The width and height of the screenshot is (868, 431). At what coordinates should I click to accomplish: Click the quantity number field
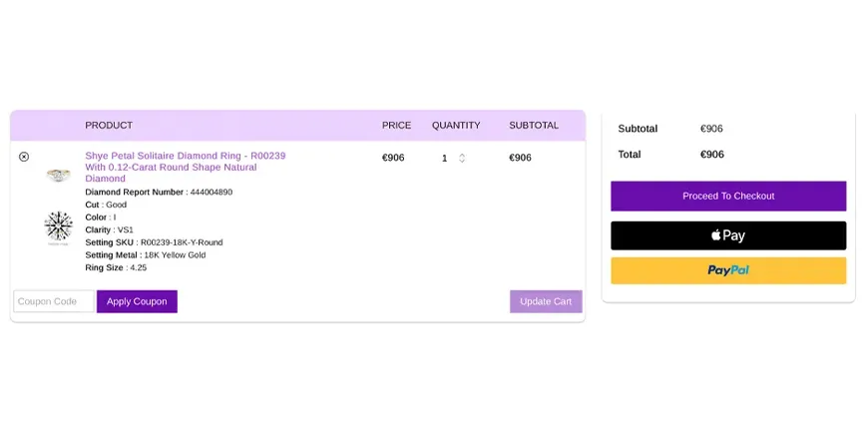click(445, 158)
